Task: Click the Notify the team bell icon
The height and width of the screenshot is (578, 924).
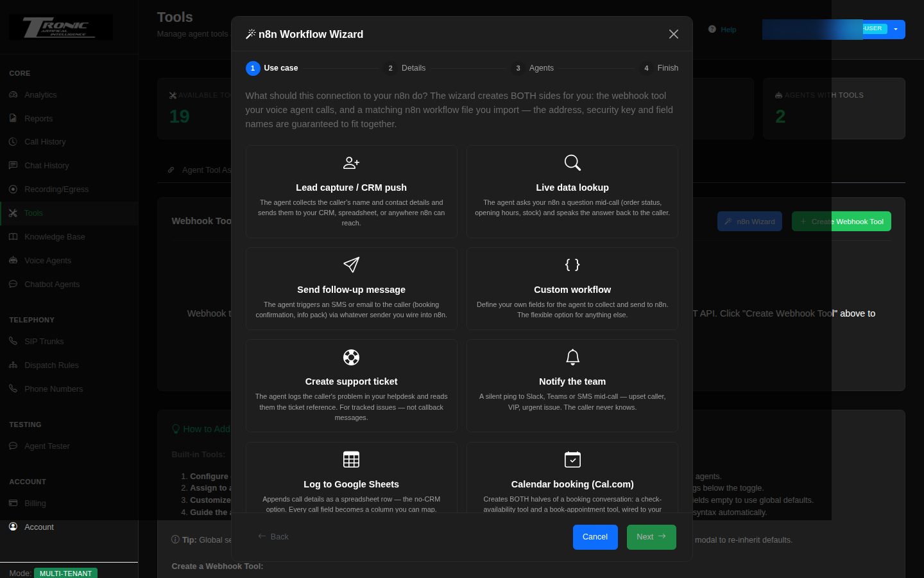Action: coord(572,357)
